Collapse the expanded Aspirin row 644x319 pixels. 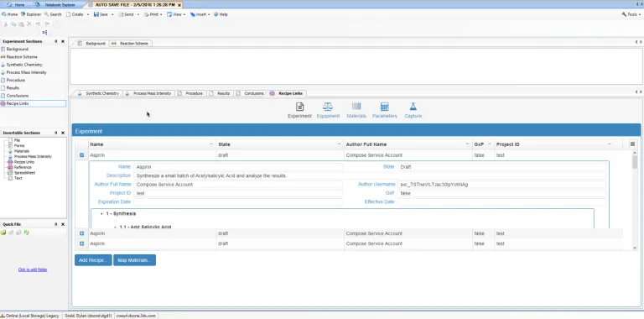[x=81, y=155]
